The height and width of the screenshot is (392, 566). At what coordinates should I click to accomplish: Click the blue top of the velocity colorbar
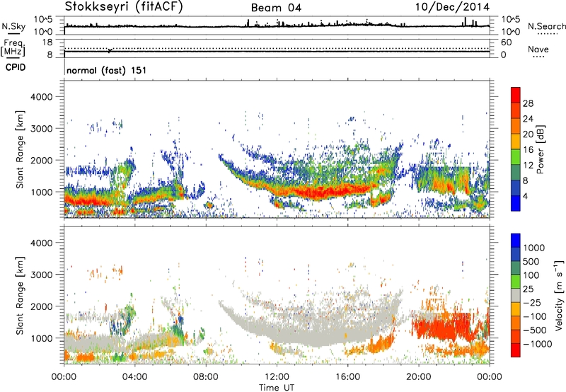pos(516,241)
